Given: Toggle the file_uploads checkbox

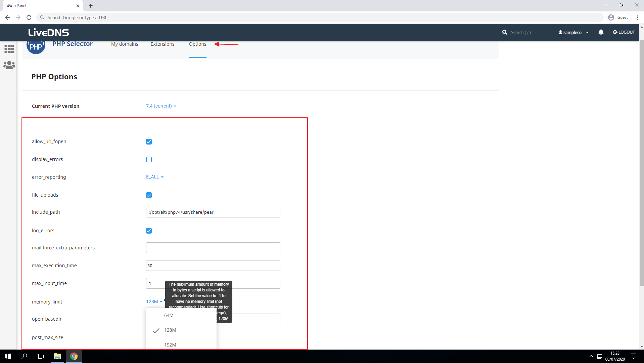Looking at the screenshot, I should click(149, 195).
